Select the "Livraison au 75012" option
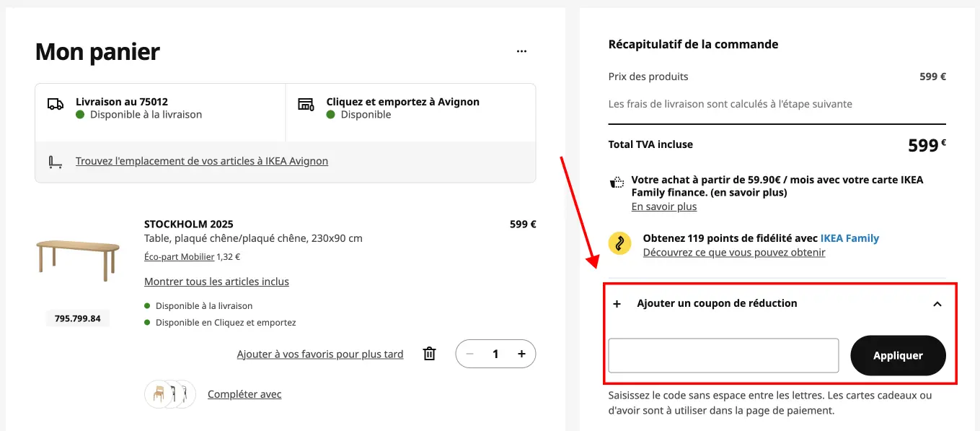The width and height of the screenshot is (980, 431). click(160, 108)
